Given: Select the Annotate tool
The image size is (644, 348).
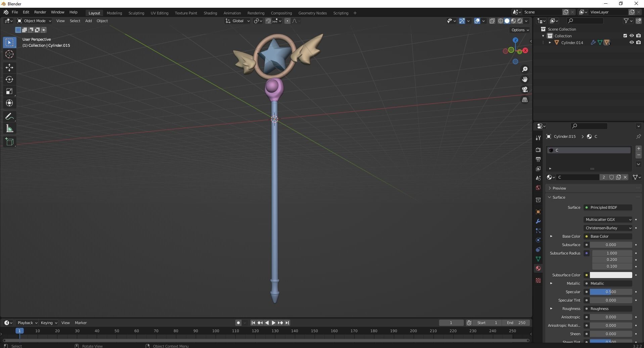Looking at the screenshot, I should point(9,117).
